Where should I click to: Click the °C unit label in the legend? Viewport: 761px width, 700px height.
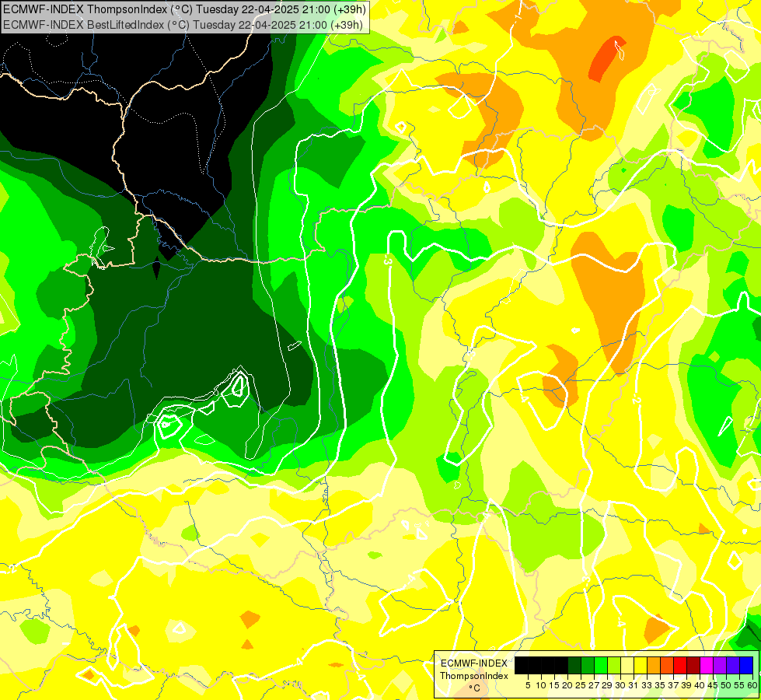475,688
